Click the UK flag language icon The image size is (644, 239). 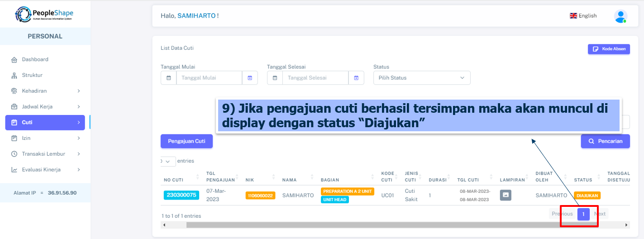[573, 16]
